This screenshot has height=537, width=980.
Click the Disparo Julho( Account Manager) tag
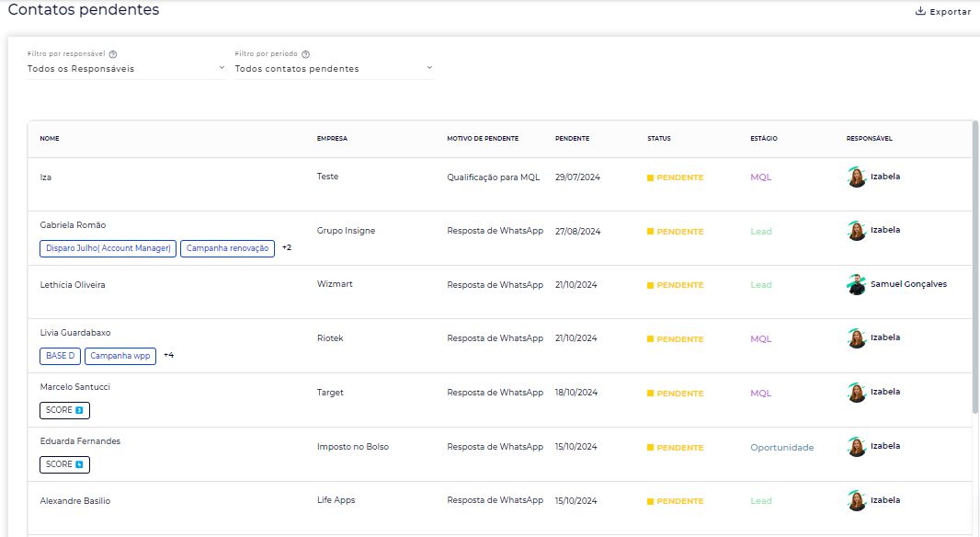[108, 248]
